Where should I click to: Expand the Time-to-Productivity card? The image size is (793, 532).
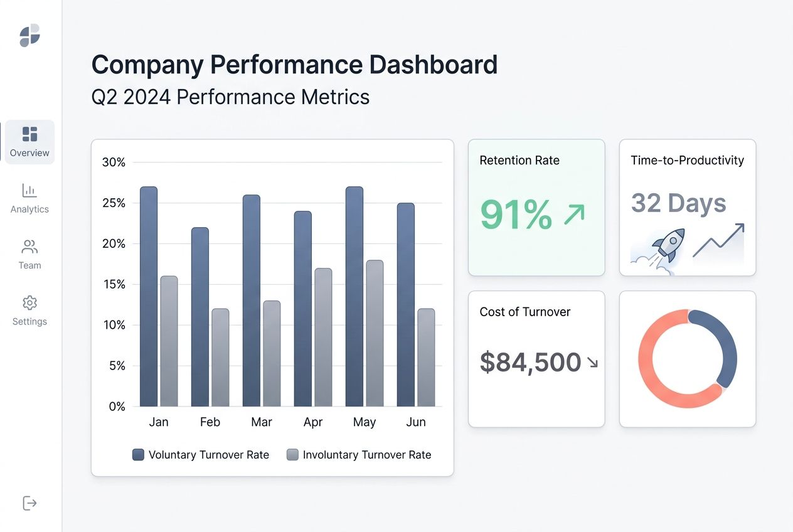(687, 208)
